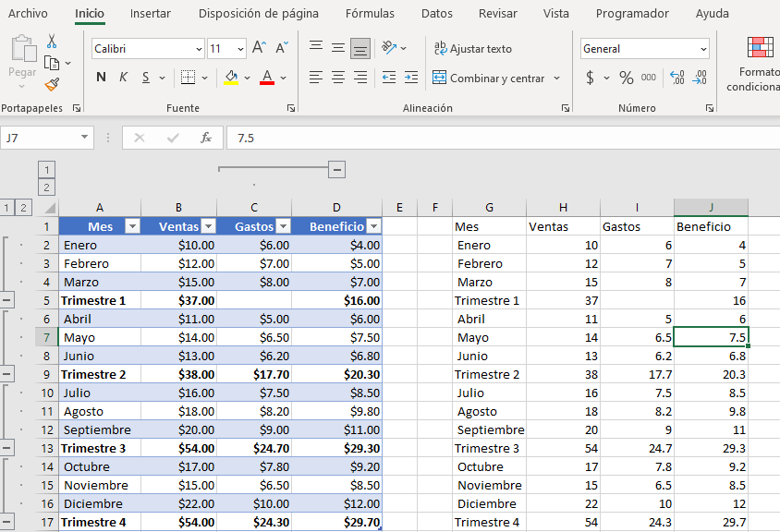
Task: Open the Fórmulas ribbon tab
Action: [x=370, y=14]
